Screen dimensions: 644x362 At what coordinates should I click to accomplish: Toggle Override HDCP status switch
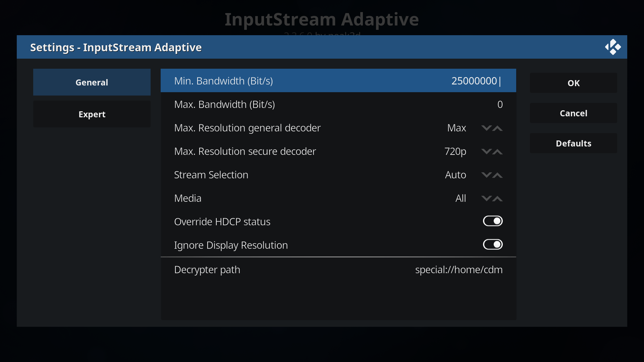click(493, 221)
